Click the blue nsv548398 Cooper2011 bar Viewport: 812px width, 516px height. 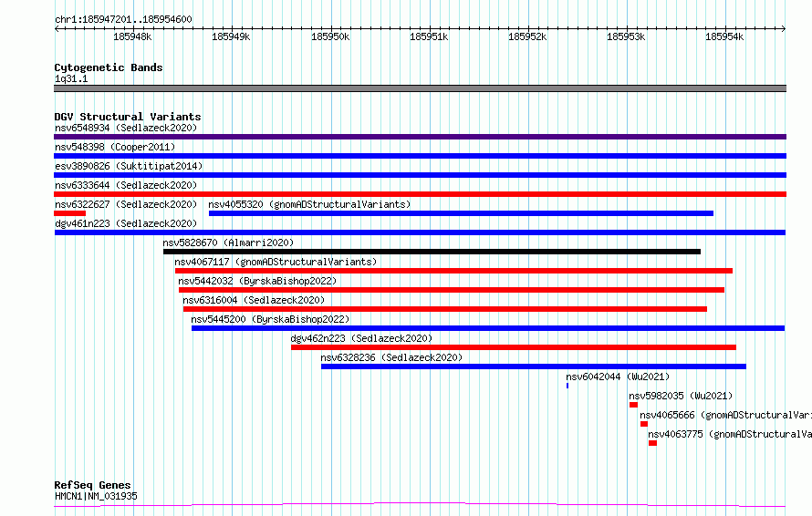[x=420, y=156]
